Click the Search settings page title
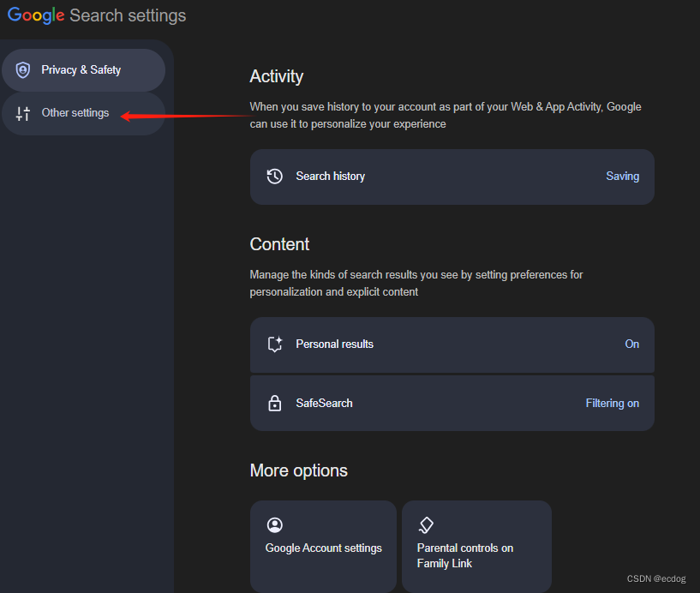700x593 pixels. (x=128, y=15)
